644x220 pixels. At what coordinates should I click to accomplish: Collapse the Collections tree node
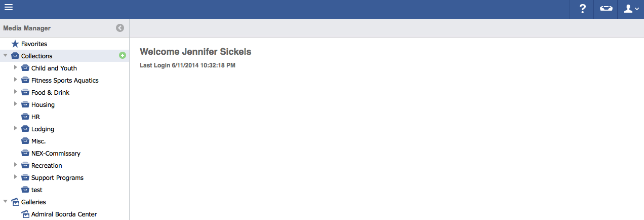pyautogui.click(x=5, y=56)
